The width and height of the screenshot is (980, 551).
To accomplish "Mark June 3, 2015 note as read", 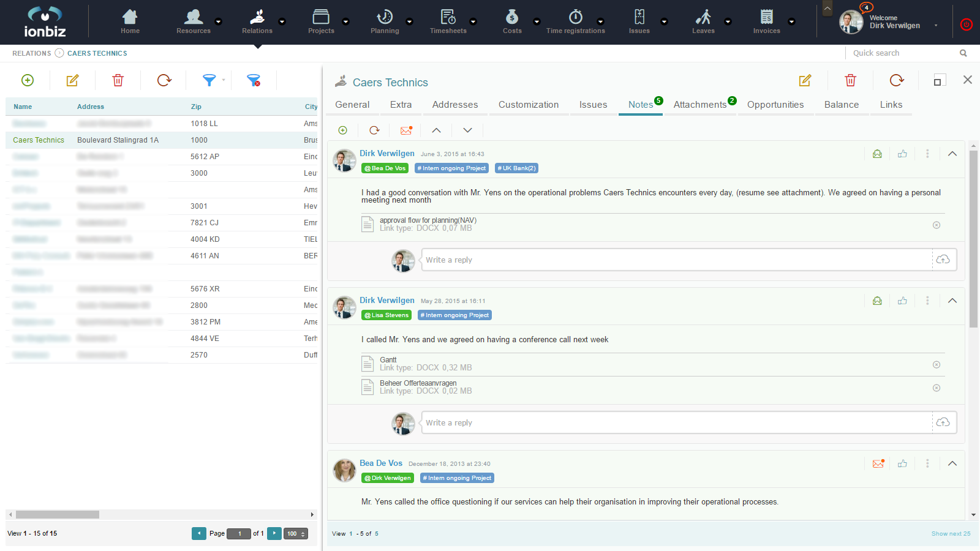I will click(x=877, y=154).
